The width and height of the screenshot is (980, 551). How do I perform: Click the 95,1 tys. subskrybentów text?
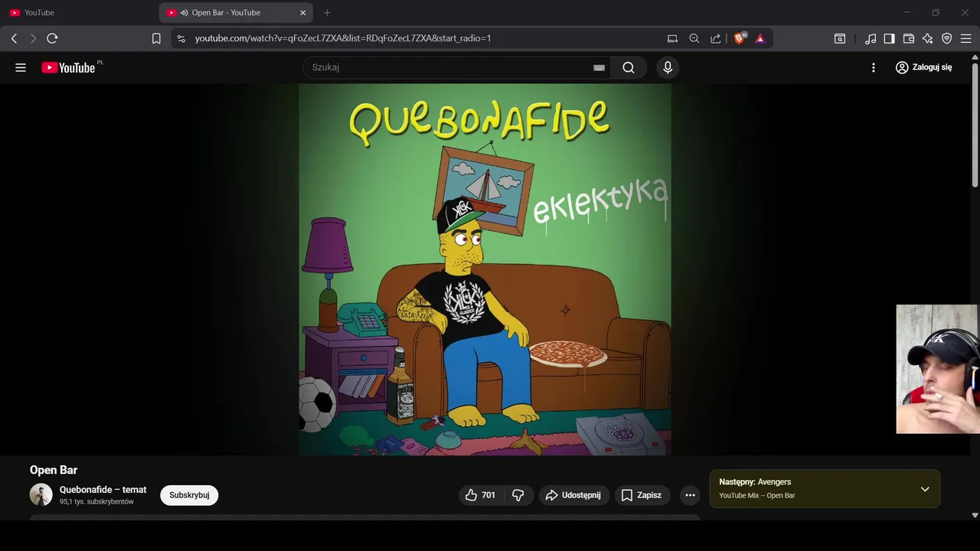coord(96,502)
